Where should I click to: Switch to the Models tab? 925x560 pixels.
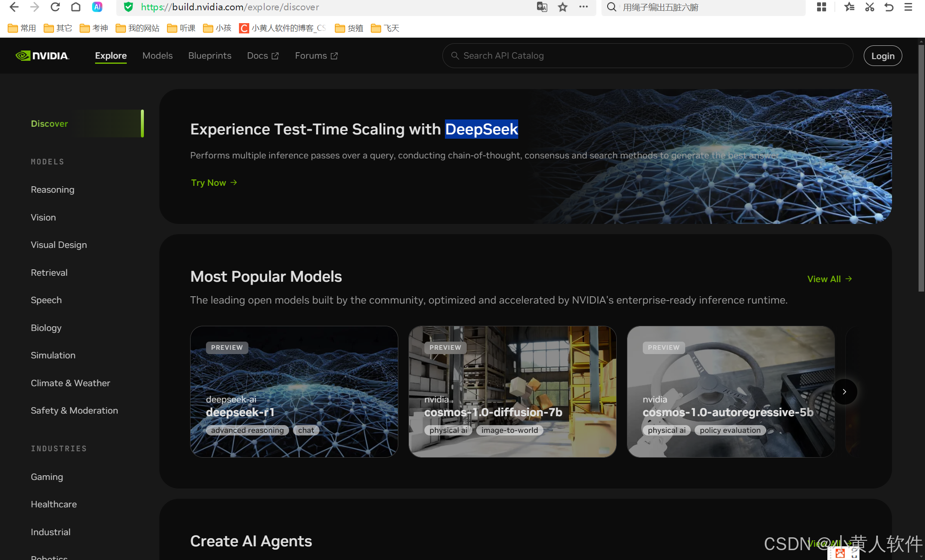coord(157,56)
